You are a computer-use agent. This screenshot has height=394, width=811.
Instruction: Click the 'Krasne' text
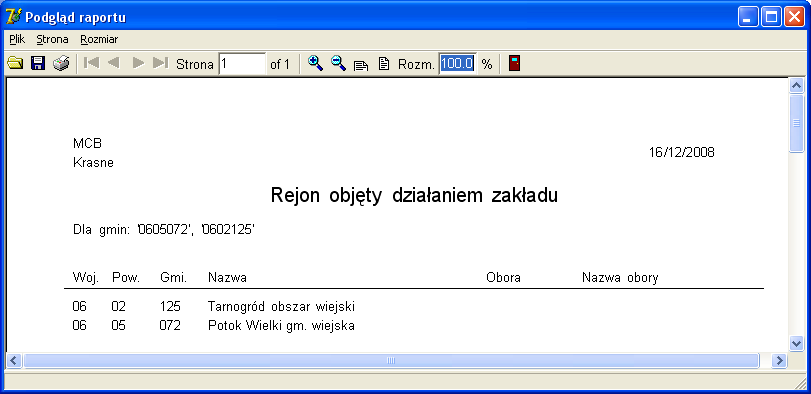point(93,162)
